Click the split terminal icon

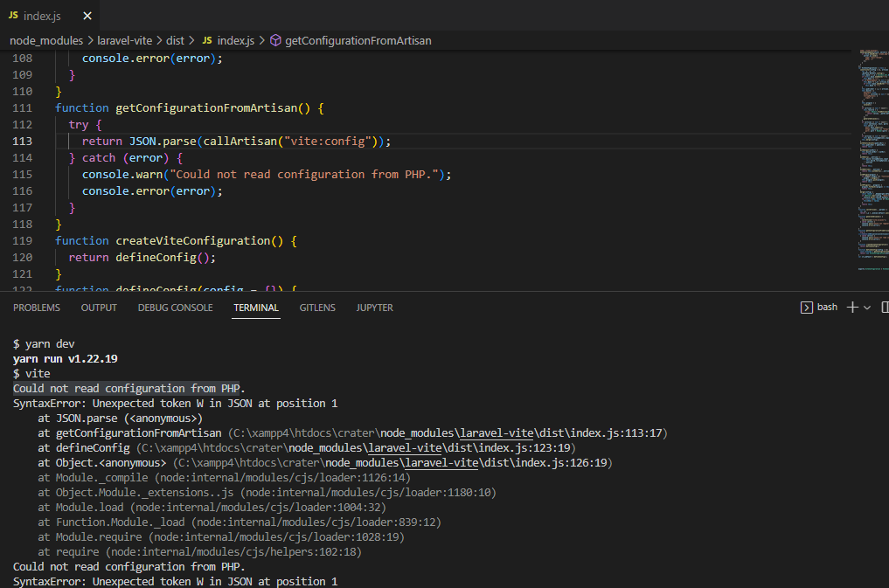pos(885,307)
